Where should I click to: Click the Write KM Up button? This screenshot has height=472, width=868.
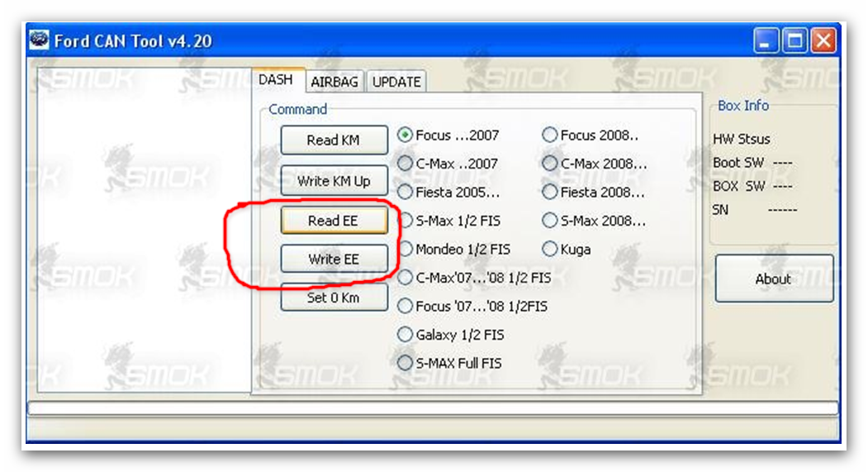pos(334,180)
